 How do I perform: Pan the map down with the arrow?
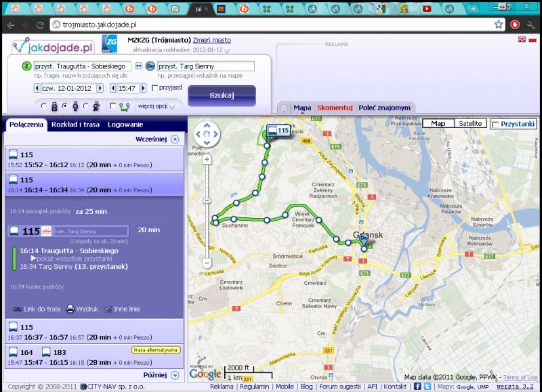[x=207, y=142]
